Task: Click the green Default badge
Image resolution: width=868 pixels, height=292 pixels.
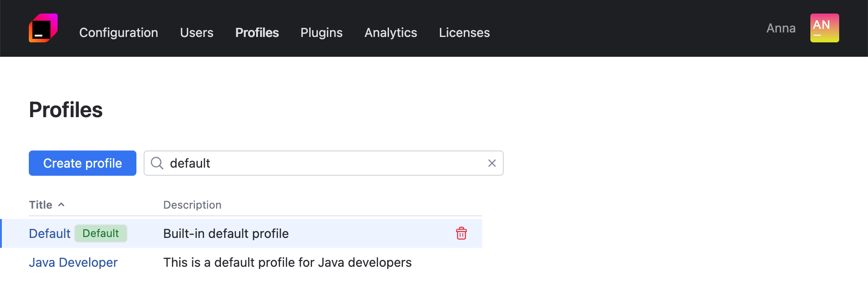Action: tap(100, 233)
